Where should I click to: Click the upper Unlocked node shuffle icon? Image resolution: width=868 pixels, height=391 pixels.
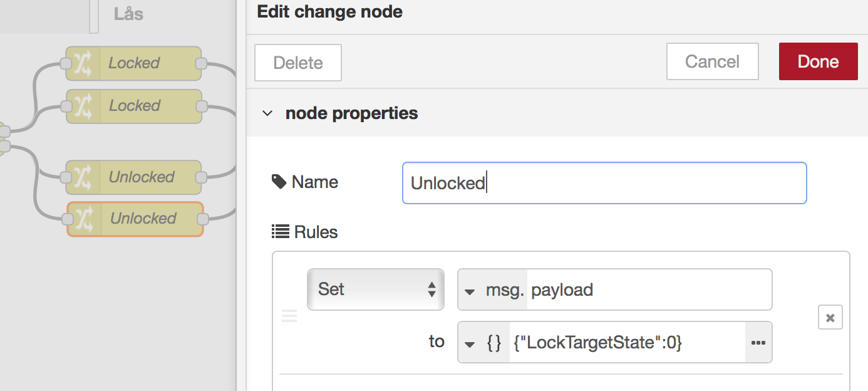(83, 177)
